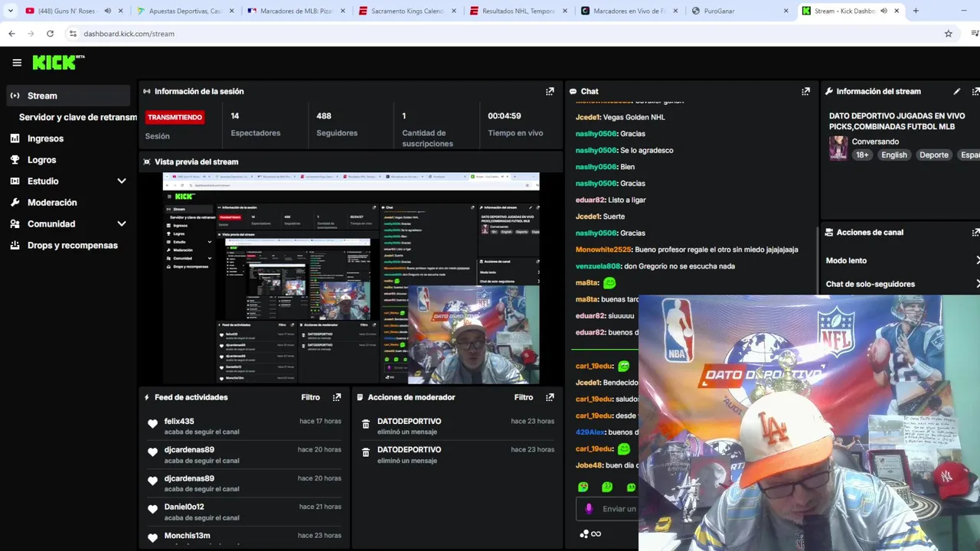Viewport: 980px width, 551px height.
Task: Open the Chat de solo-seguidores setting
Action: click(x=900, y=284)
